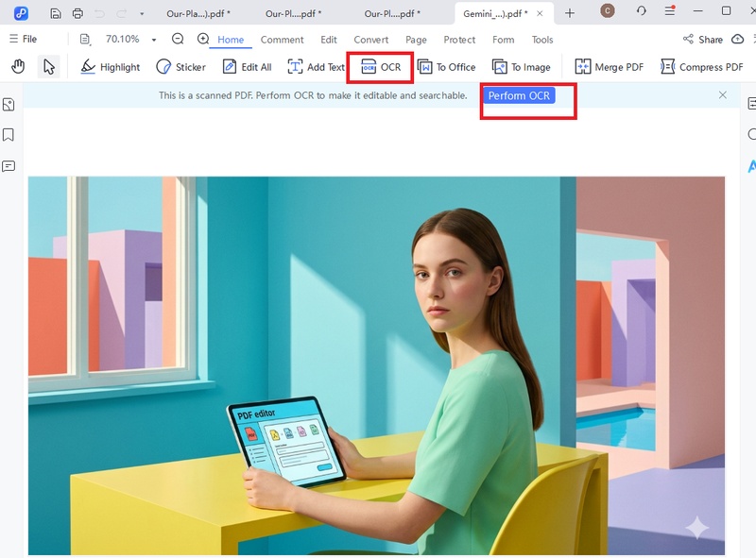Activate the Edit All tool
Screen dimensions: 756x558
tap(247, 66)
